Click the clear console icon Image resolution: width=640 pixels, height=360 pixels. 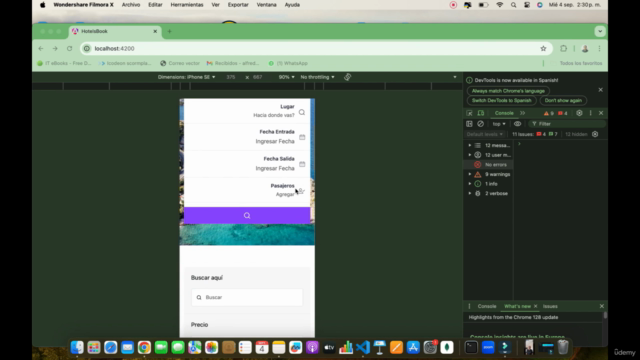coord(480,124)
